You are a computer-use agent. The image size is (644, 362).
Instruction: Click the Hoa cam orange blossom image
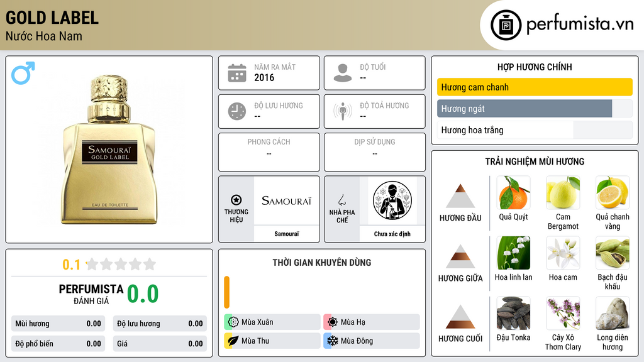click(563, 253)
